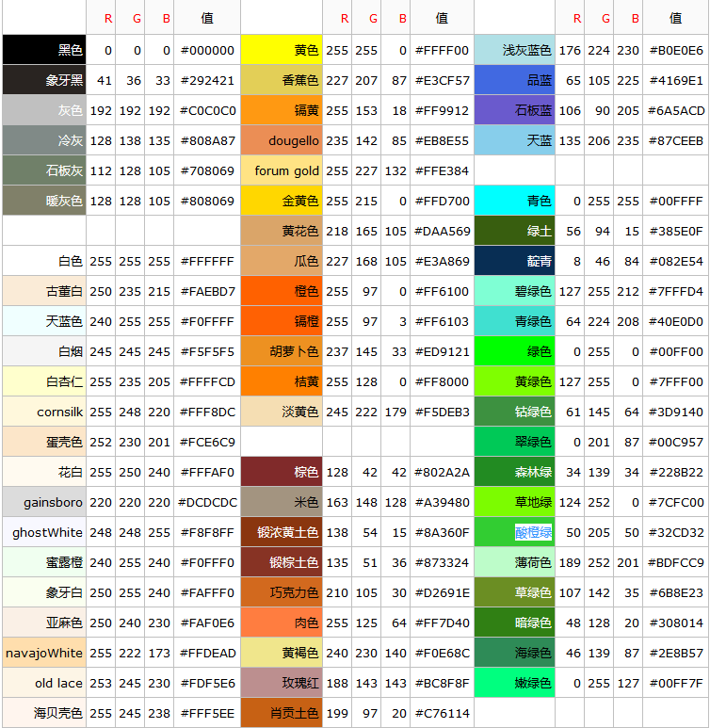The height and width of the screenshot is (728, 710).
Task: Choose the 棕色 brown color swatch
Action: pyautogui.click(x=282, y=472)
